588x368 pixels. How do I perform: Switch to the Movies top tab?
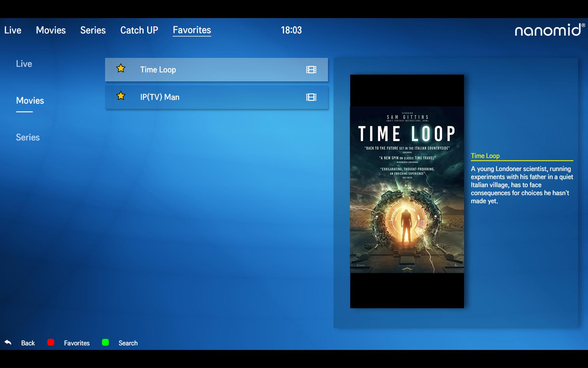point(51,30)
